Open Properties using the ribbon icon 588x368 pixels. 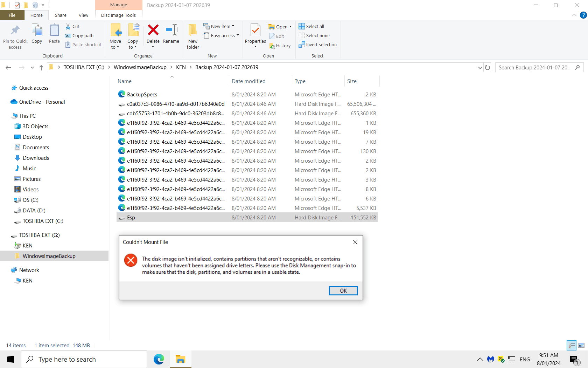point(255,33)
